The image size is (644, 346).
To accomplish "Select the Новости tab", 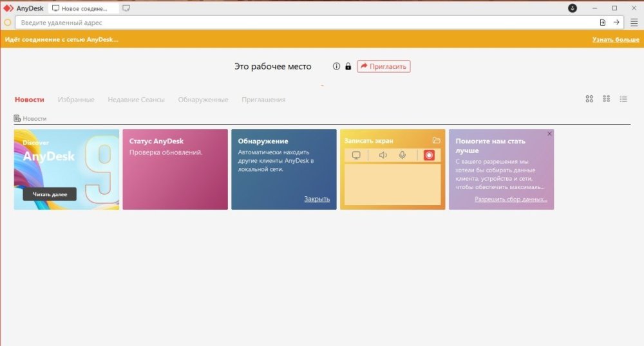I will 29,100.
